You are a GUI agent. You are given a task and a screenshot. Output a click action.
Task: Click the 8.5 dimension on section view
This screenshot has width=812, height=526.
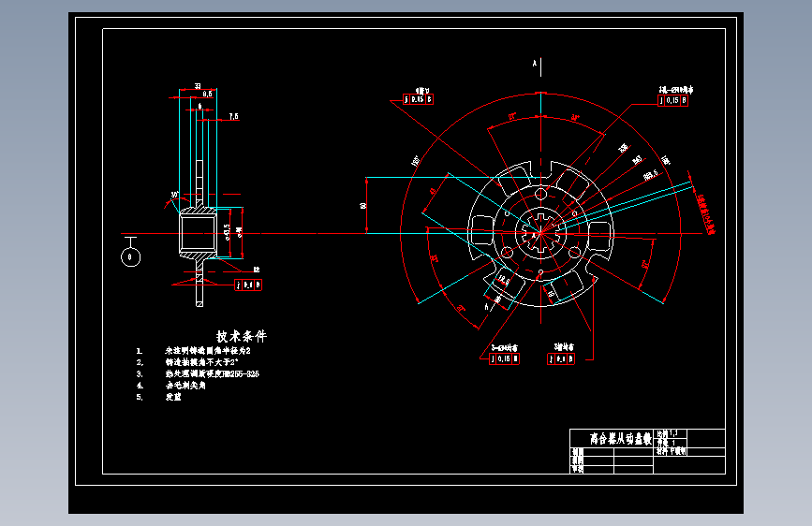[x=207, y=94]
